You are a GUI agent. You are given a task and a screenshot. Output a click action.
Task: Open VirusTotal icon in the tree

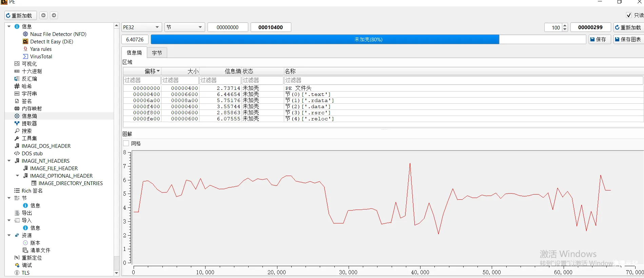point(25,56)
